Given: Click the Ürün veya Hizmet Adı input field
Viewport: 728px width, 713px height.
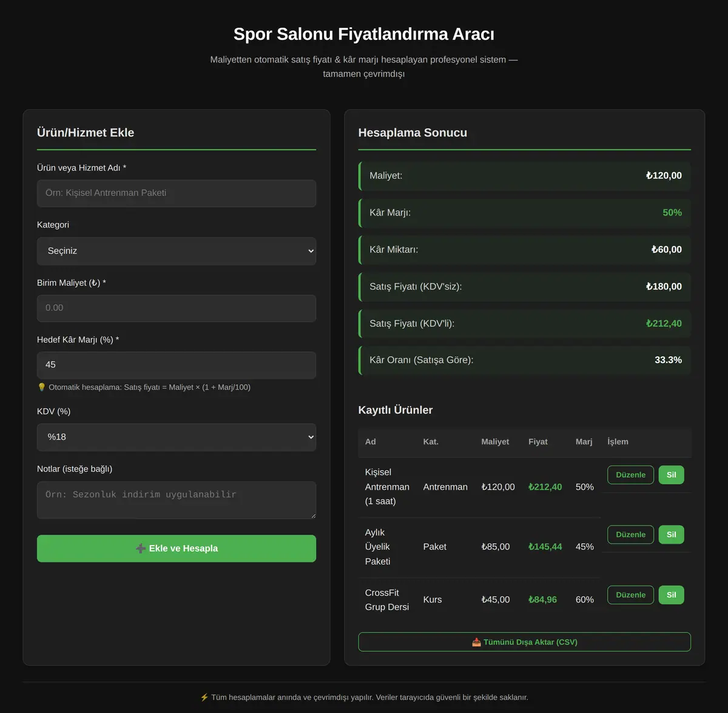Looking at the screenshot, I should (x=177, y=193).
